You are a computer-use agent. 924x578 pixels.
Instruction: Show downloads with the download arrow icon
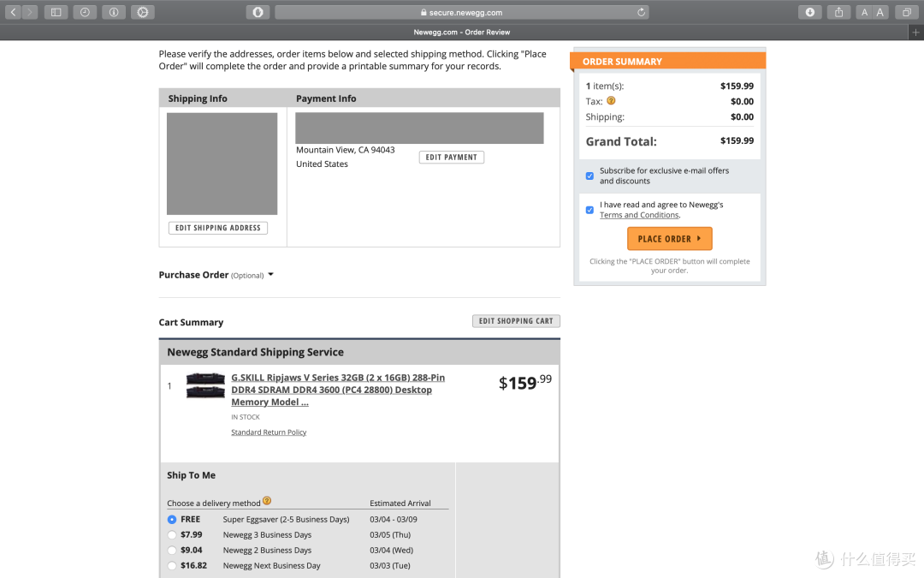[810, 12]
